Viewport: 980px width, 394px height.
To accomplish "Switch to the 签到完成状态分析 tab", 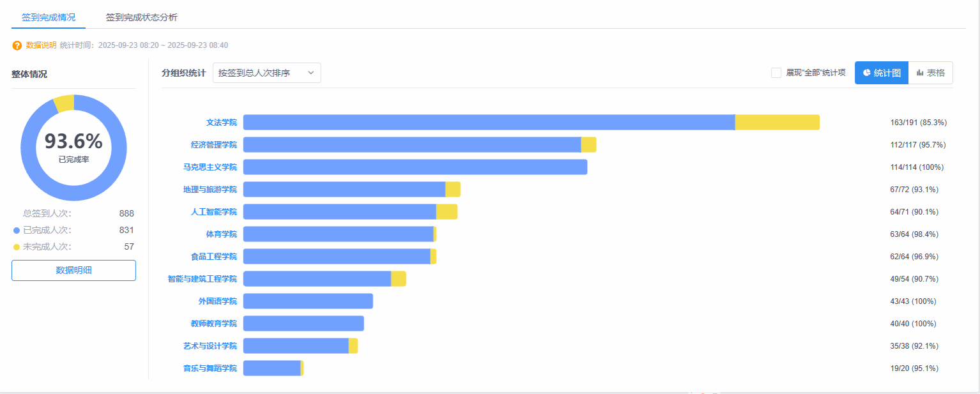I will click(142, 17).
